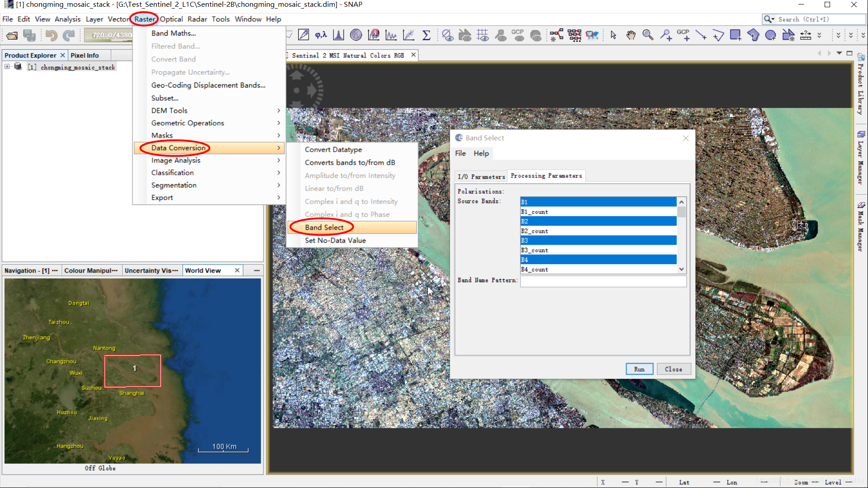Click the Band Name Pattern field
Viewport: 868px width, 488px height.
pyautogui.click(x=603, y=281)
